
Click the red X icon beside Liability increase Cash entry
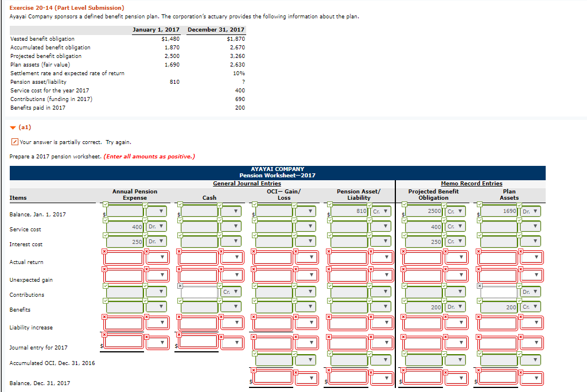coord(180,315)
